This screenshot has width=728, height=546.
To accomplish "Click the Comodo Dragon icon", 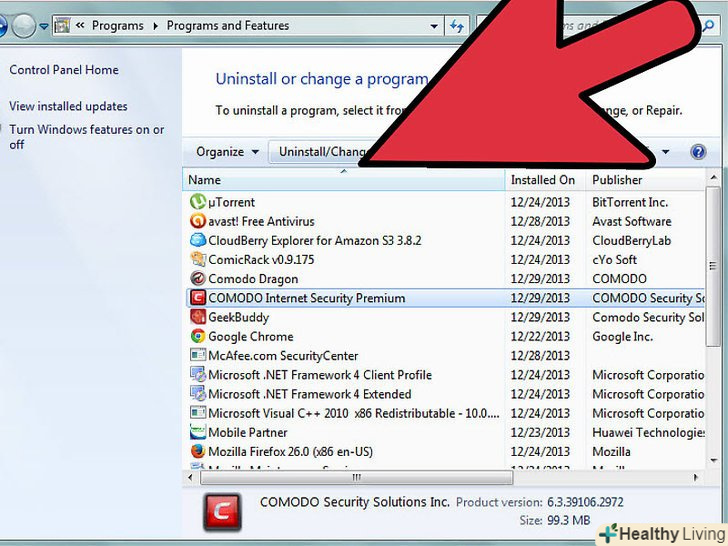I will pos(198,278).
